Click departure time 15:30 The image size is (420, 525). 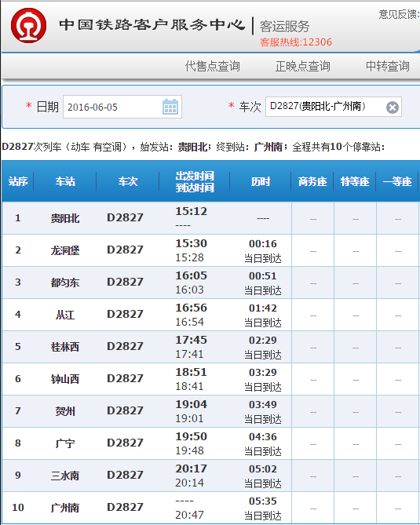192,243
